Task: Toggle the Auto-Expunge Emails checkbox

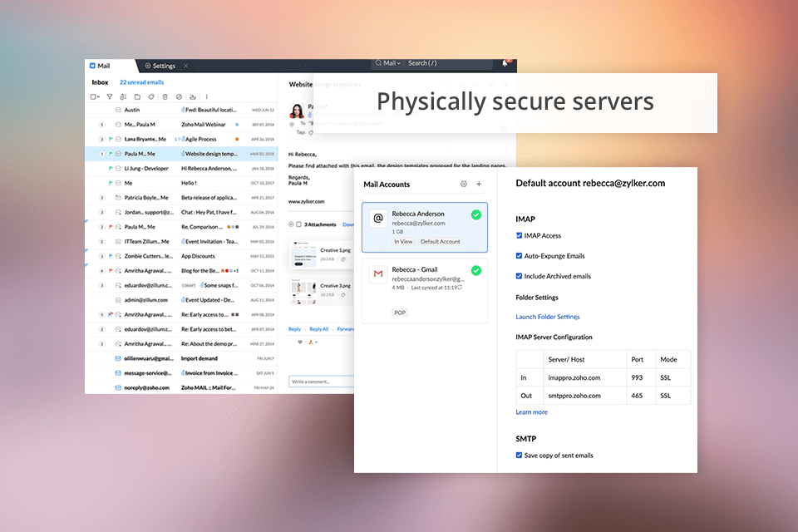Action: 519,256
